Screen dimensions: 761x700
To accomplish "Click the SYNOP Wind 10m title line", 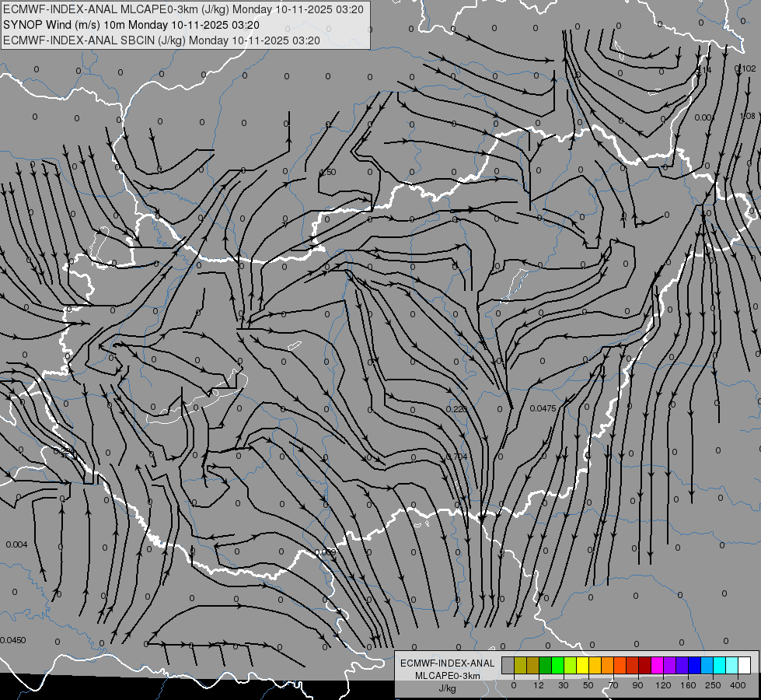I will (x=131, y=25).
